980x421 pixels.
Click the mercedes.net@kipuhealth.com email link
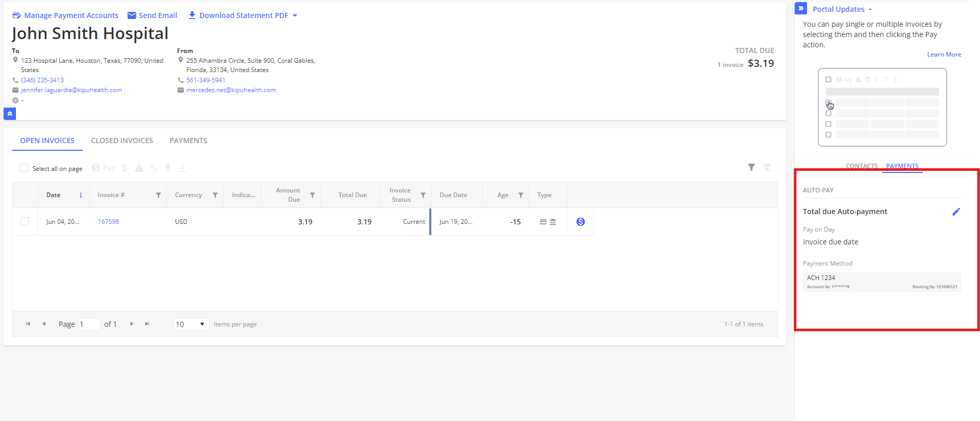pyautogui.click(x=231, y=90)
